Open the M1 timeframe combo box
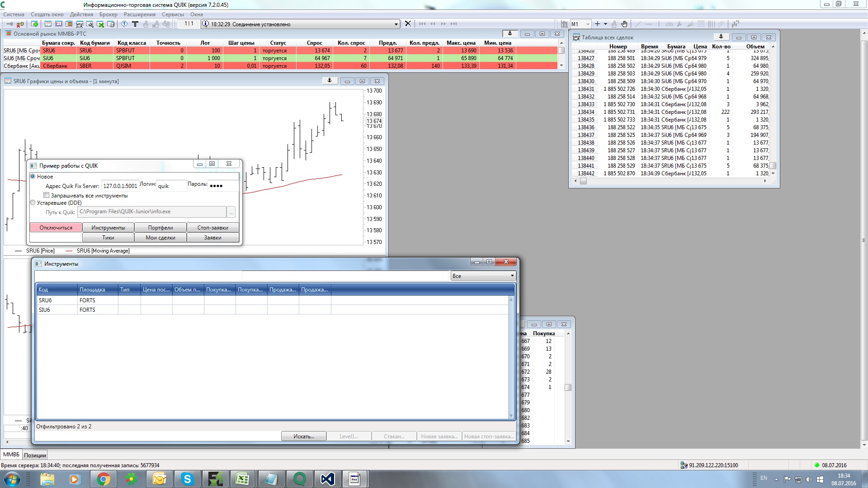The image size is (868, 488). tap(581, 24)
